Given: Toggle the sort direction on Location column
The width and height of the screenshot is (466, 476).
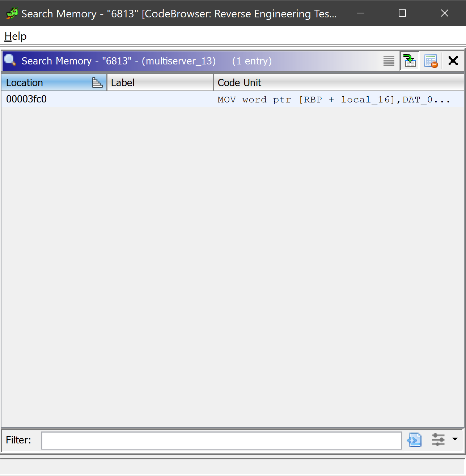Looking at the screenshot, I should (97, 83).
